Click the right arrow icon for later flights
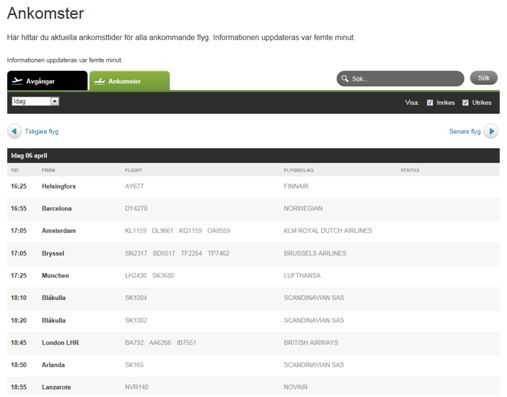 (491, 131)
